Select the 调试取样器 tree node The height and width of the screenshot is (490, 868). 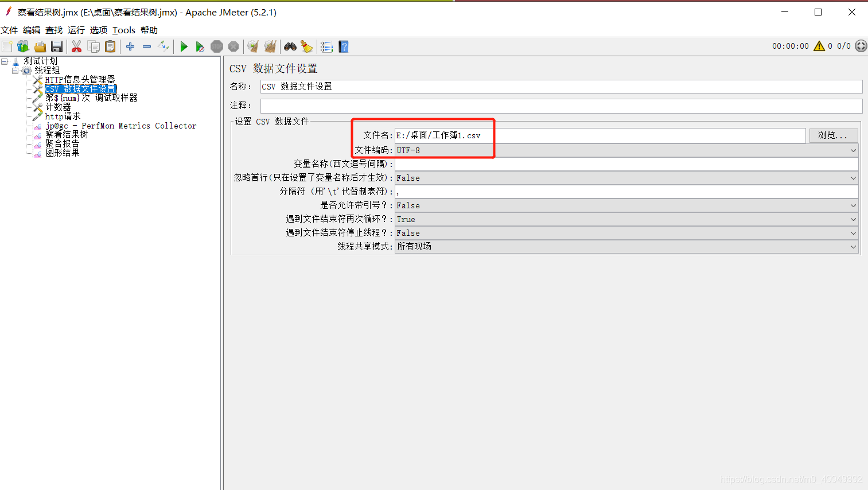[91, 98]
